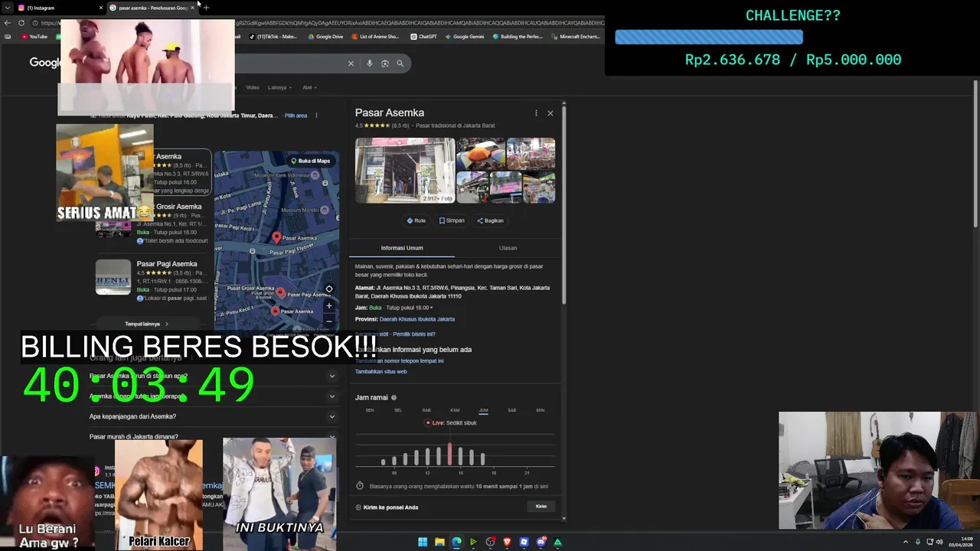Open Pasar Asemka panel more options
The image size is (980, 551).
[x=536, y=113]
